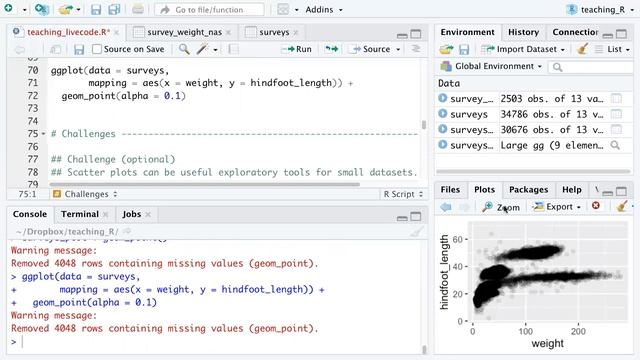Click the remove current plot red icon
Viewport: 640px width, 360px height.
596,205
